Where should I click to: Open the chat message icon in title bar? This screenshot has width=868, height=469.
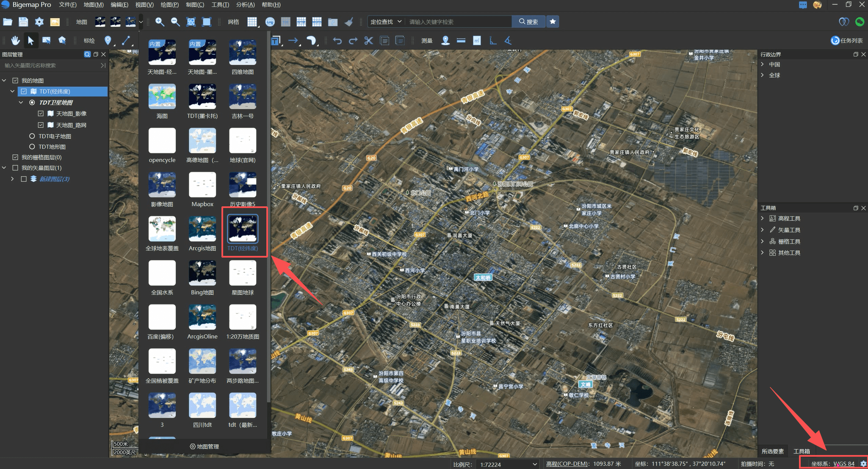[x=803, y=5]
